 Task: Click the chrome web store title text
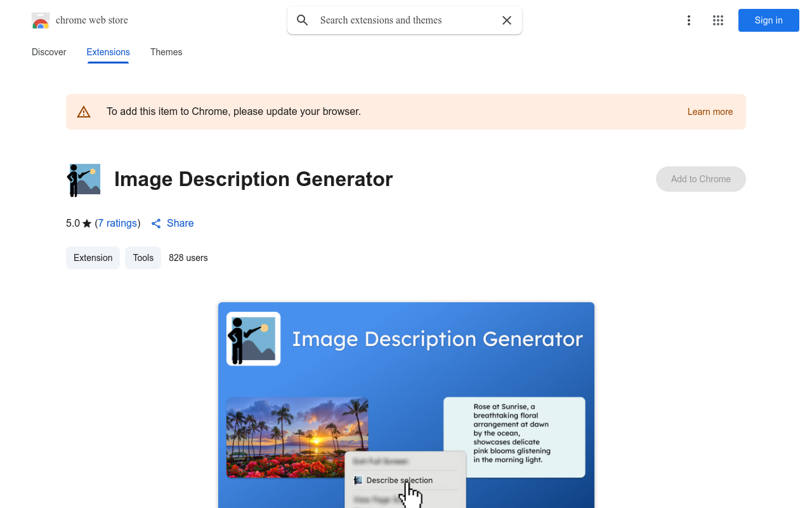tap(92, 20)
